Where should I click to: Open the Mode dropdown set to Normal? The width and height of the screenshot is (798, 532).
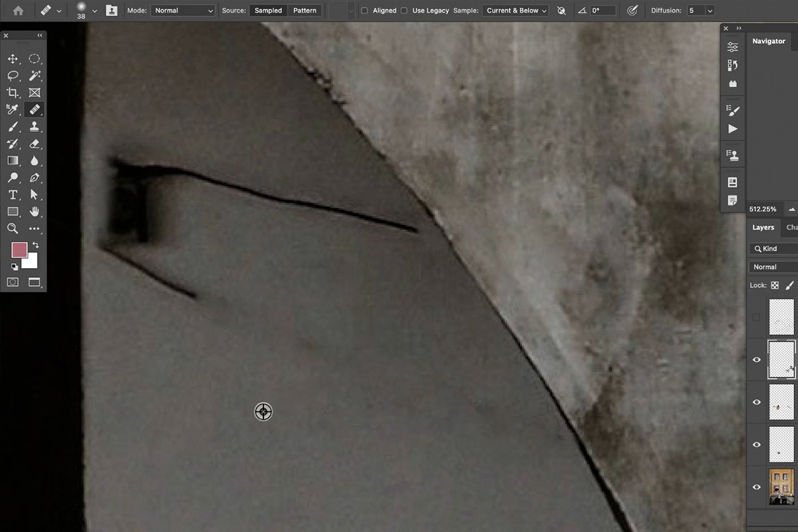(x=183, y=11)
